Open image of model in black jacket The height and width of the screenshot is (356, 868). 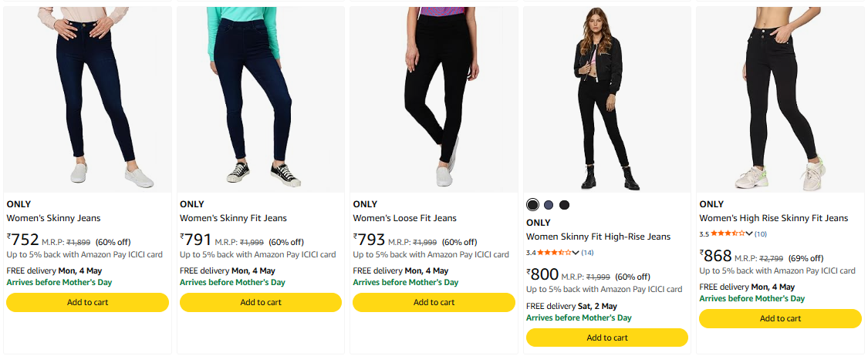[x=607, y=99]
